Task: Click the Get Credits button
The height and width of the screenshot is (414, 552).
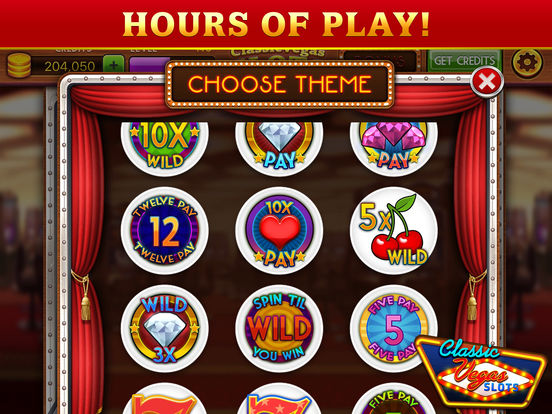Action: (x=464, y=61)
